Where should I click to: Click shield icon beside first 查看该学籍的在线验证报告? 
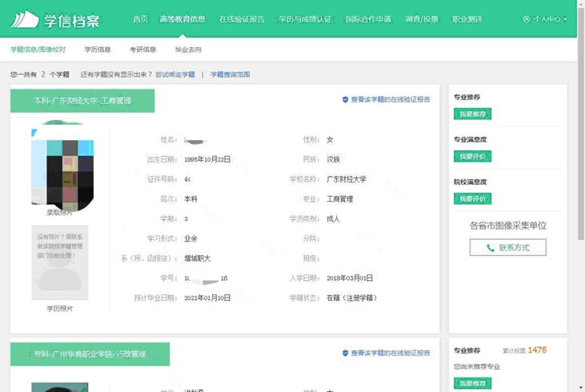point(345,100)
